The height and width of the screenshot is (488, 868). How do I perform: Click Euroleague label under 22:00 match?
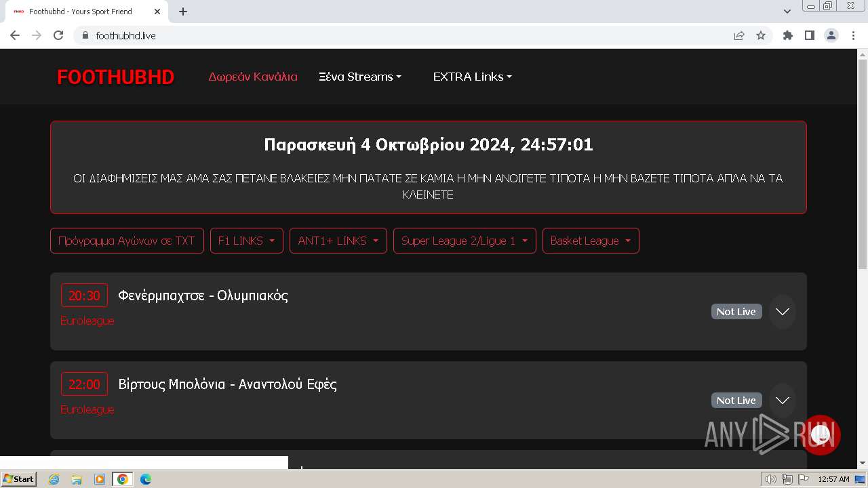click(87, 409)
